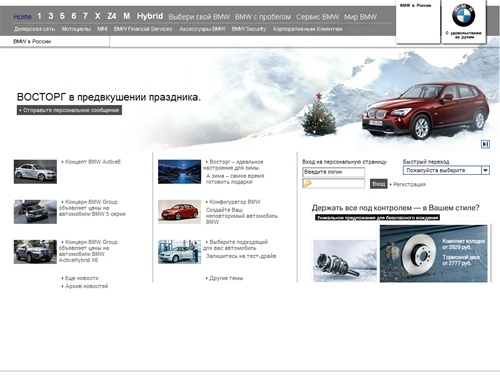This screenshot has height=375, width=500.
Task: Click the red BMW X1 banner image
Action: [425, 112]
